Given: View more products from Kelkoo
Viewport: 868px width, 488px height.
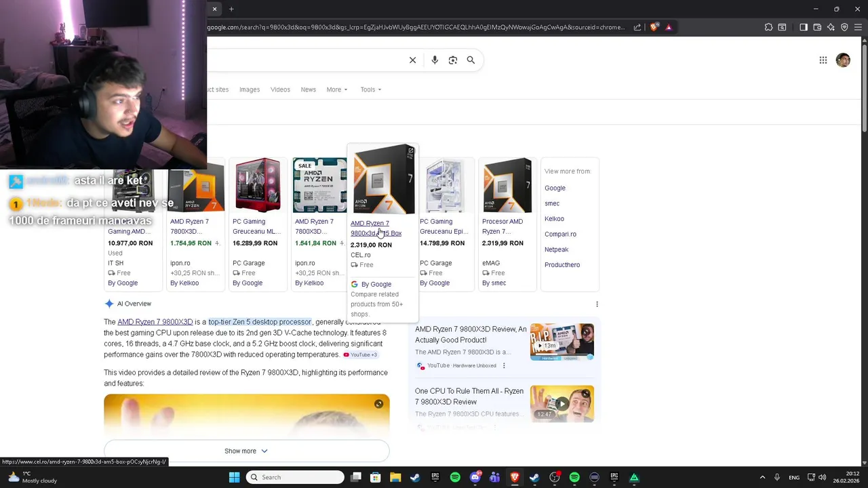Looking at the screenshot, I should (554, 219).
